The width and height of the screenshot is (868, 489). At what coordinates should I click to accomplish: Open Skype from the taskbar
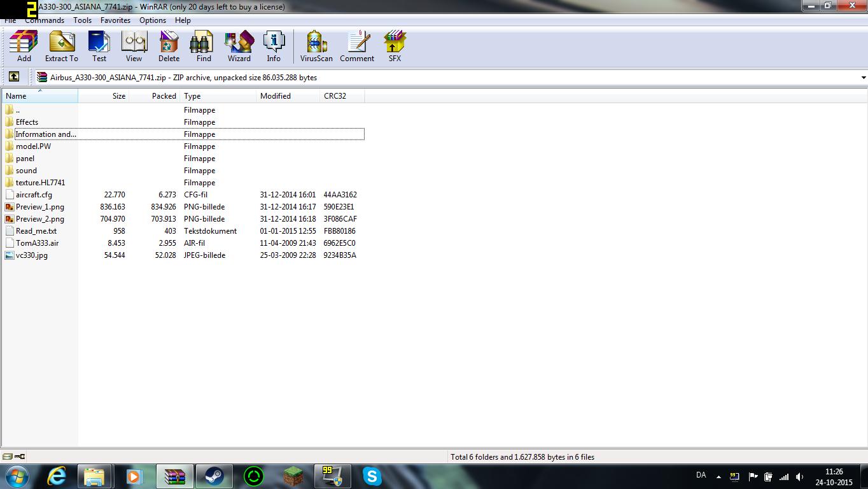372,476
